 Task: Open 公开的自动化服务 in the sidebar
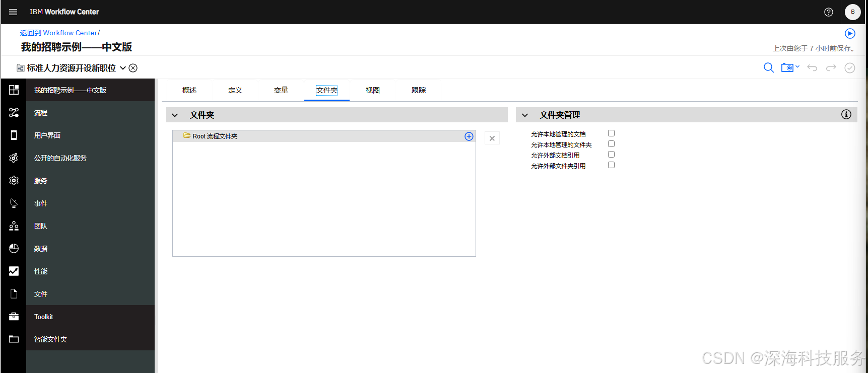click(x=91, y=158)
